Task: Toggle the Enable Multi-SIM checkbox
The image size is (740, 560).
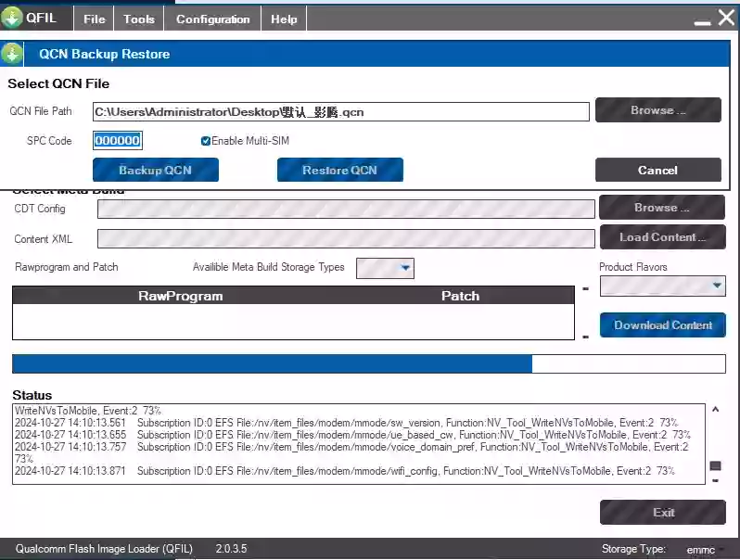Action: (206, 141)
